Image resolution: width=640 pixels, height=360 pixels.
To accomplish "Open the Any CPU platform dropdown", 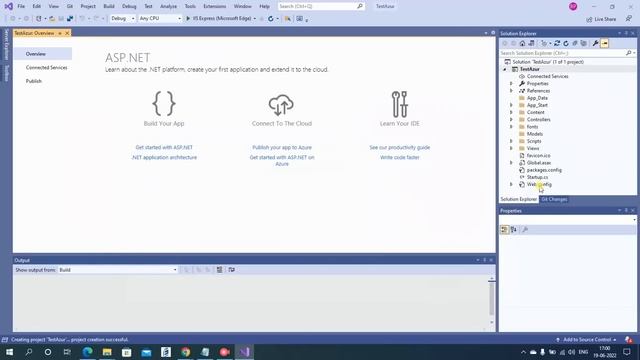I will [x=160, y=18].
